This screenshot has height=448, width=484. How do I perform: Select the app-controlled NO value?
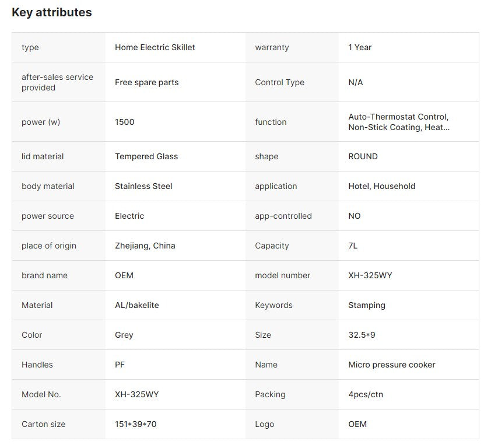[x=355, y=216]
